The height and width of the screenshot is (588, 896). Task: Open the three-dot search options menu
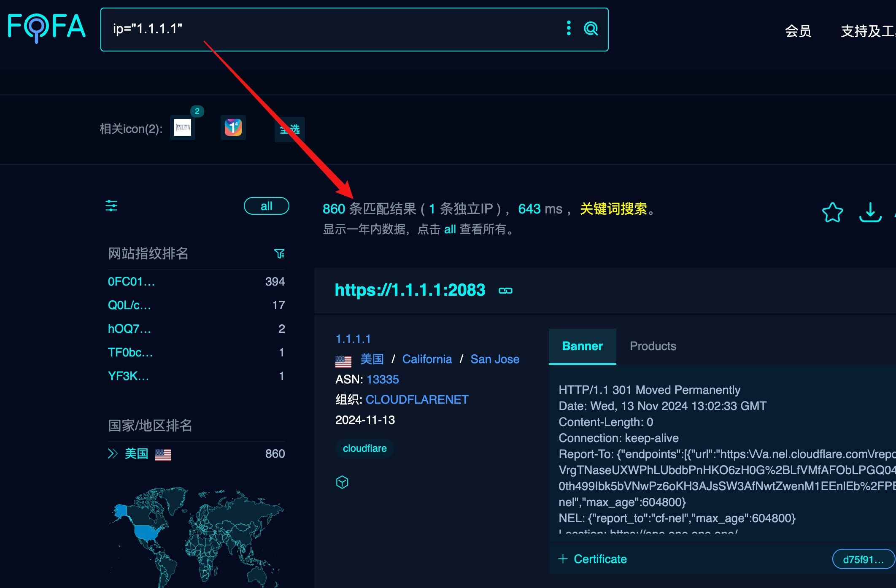coord(569,28)
